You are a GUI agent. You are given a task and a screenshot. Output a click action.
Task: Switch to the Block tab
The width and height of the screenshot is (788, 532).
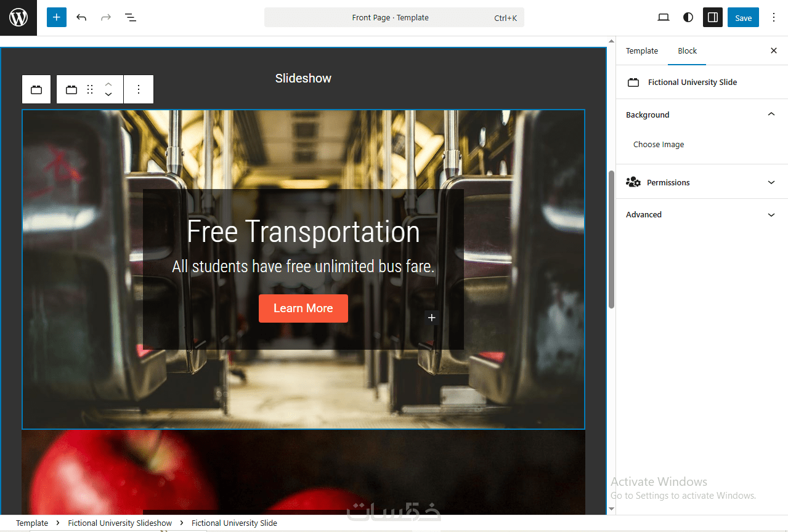687,51
